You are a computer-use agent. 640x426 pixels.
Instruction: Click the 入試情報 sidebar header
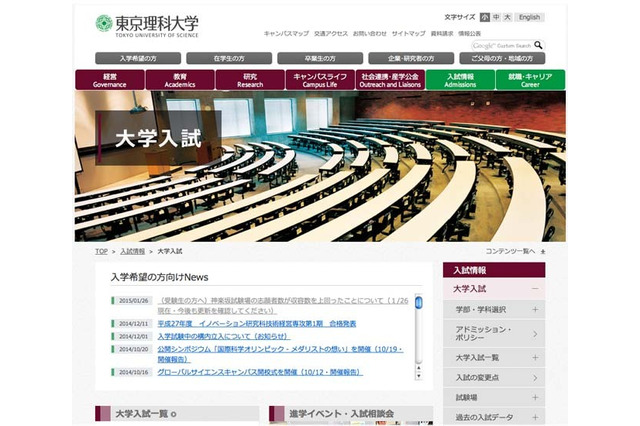click(494, 270)
